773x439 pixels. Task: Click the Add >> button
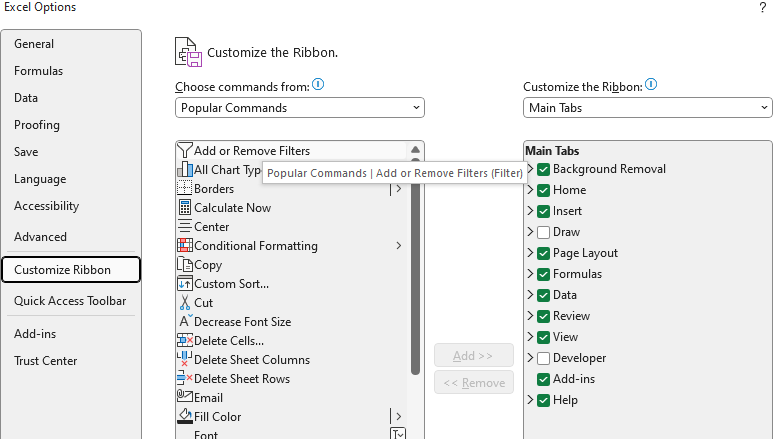coord(474,355)
